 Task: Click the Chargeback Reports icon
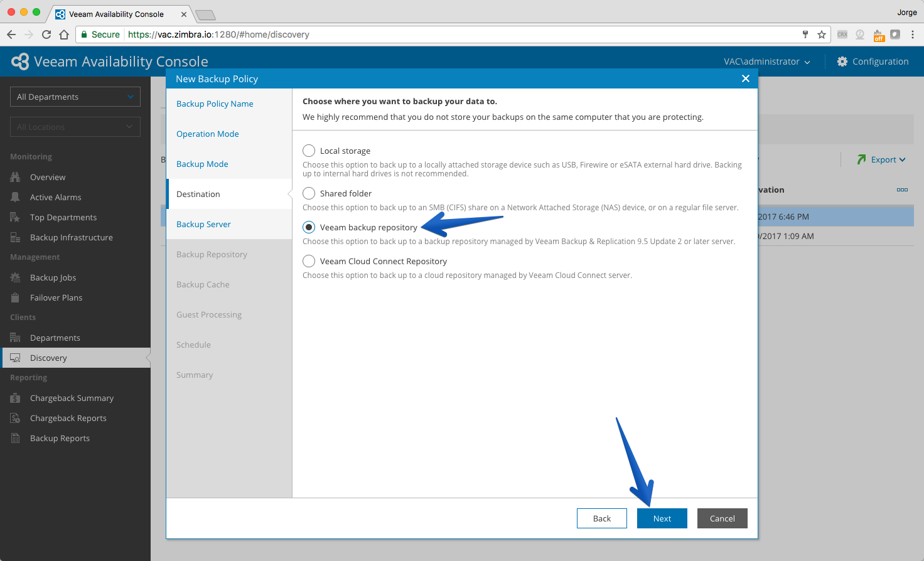click(15, 418)
